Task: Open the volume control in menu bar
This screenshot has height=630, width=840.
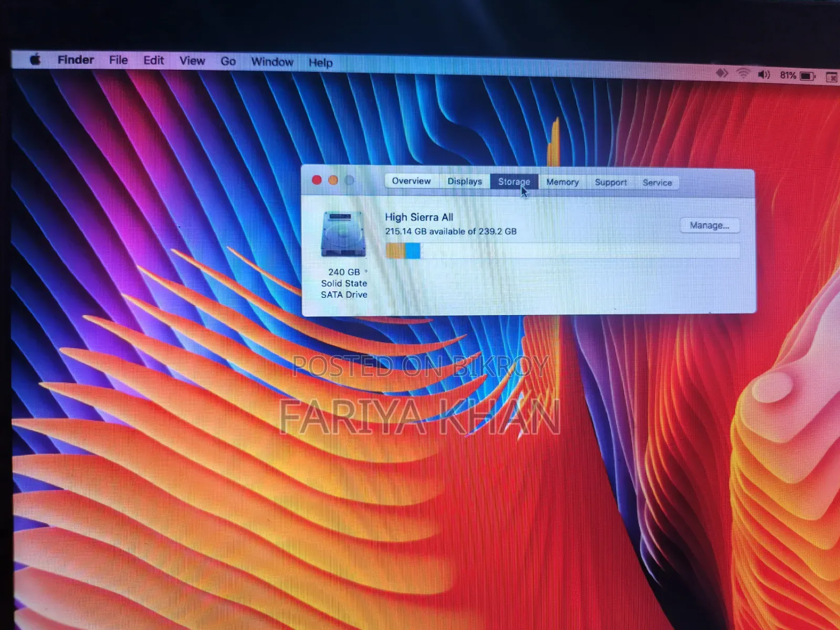Action: [764, 75]
